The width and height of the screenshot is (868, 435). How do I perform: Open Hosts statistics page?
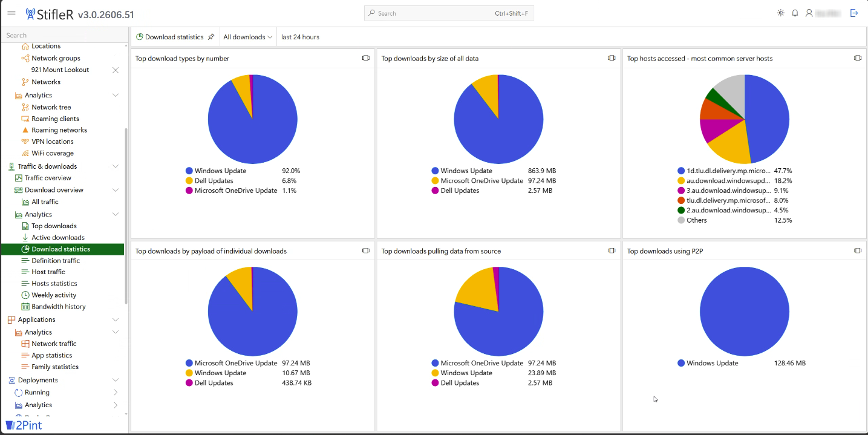(54, 284)
